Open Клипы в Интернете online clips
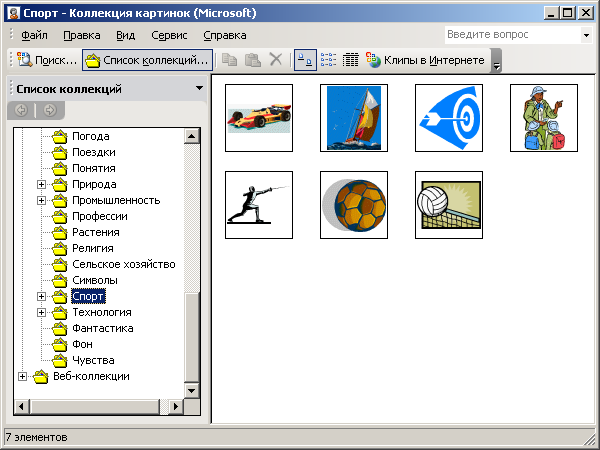600x450 pixels. click(425, 60)
